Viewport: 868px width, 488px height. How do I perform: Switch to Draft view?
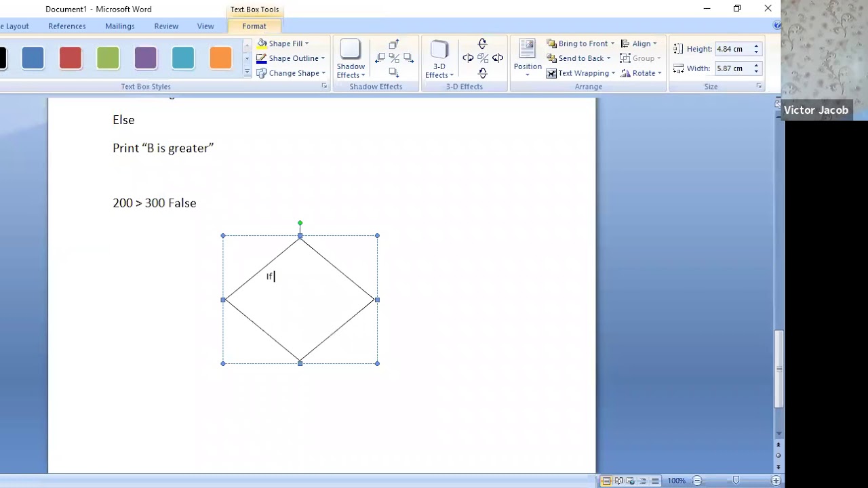[x=655, y=481]
